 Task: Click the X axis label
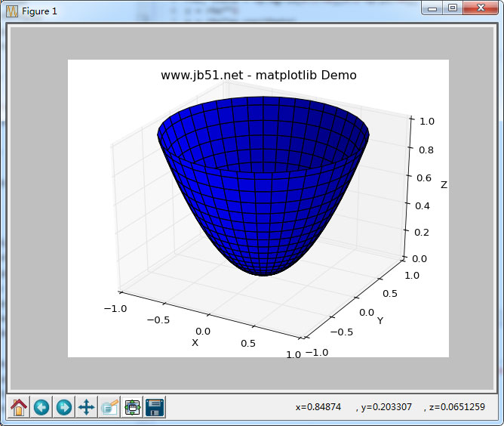pos(195,343)
